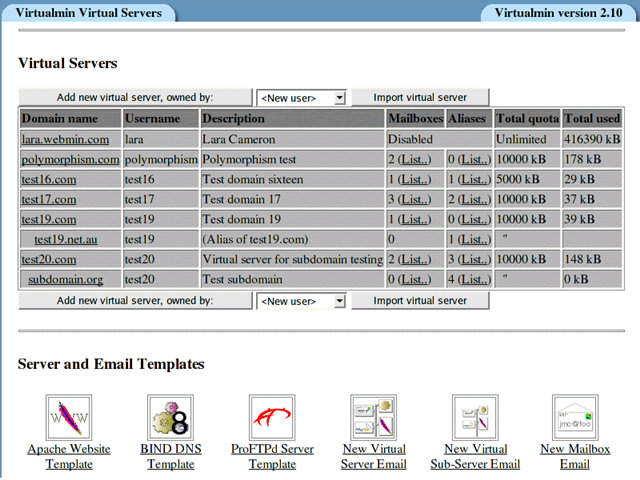List aliases for test20.com

[x=475, y=259]
